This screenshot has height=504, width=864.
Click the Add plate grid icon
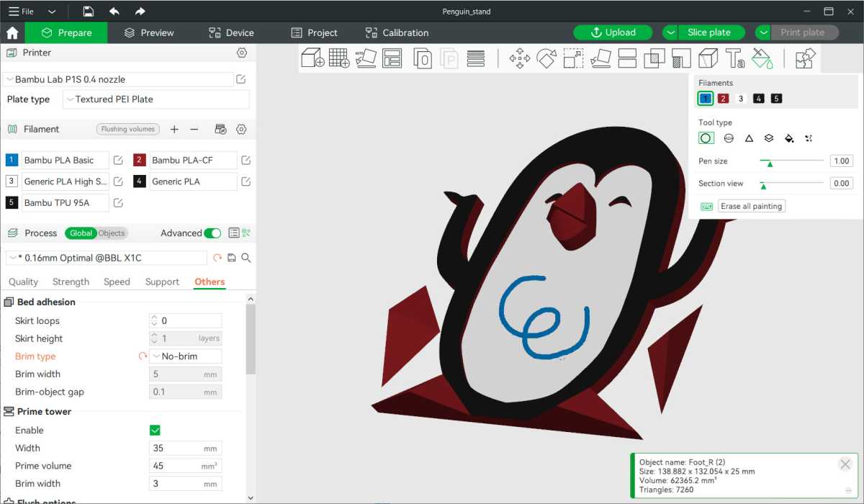click(339, 58)
